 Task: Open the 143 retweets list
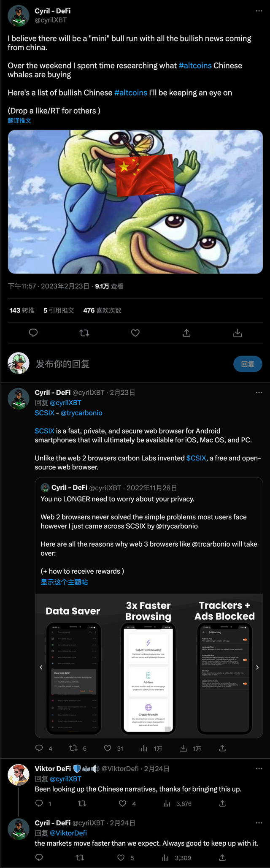point(22,310)
